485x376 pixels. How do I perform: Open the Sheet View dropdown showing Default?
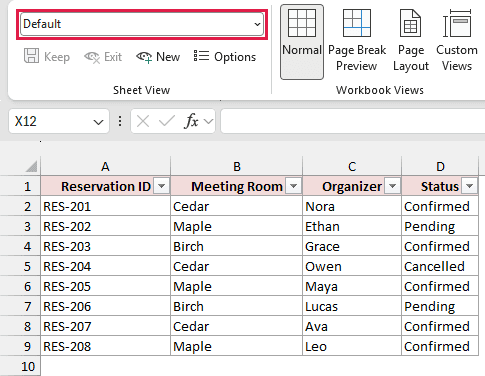click(x=142, y=24)
